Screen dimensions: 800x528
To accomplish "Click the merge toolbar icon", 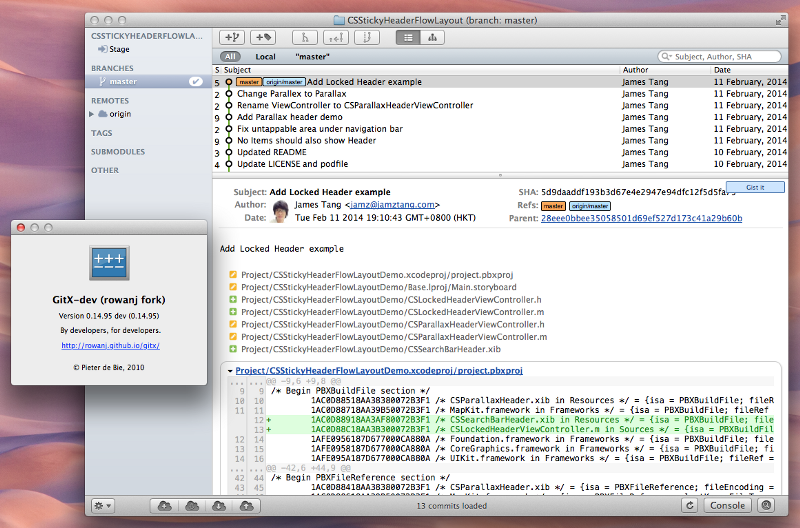I will pos(304,37).
